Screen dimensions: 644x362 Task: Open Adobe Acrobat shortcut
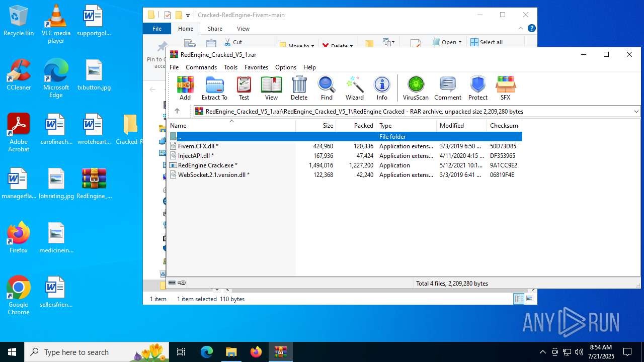19,133
